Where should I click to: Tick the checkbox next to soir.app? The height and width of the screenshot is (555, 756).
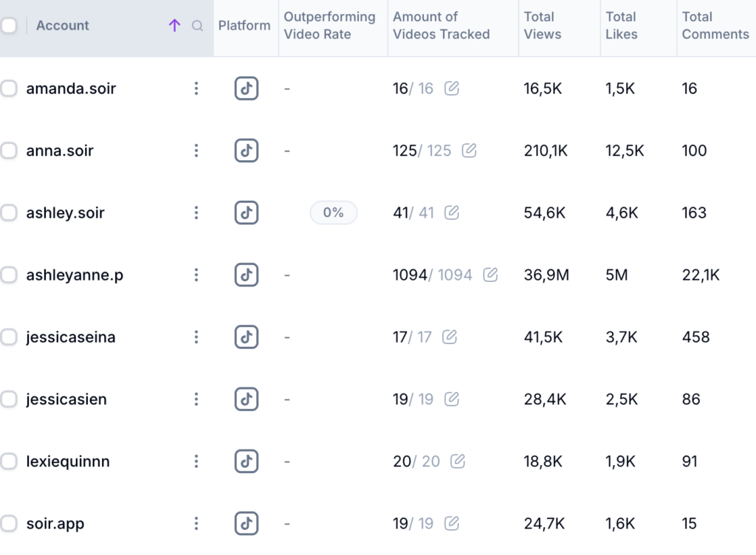click(x=9, y=523)
